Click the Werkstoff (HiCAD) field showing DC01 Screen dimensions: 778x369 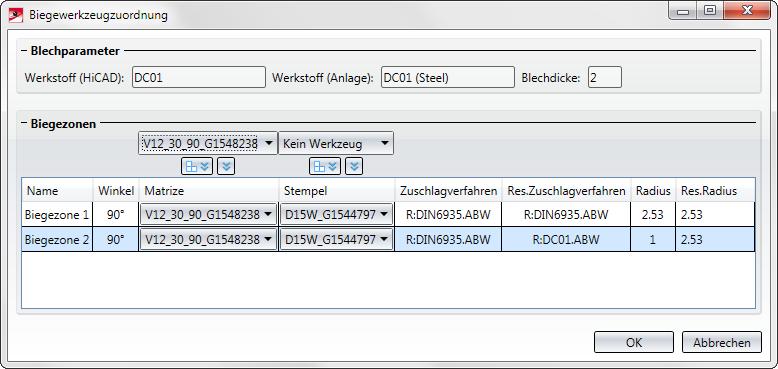click(x=199, y=78)
